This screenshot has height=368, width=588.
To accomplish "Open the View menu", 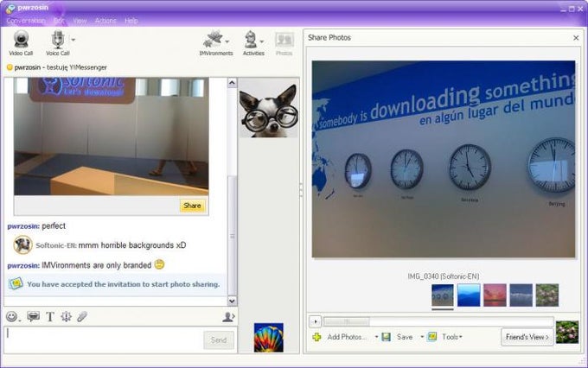I will (x=80, y=21).
